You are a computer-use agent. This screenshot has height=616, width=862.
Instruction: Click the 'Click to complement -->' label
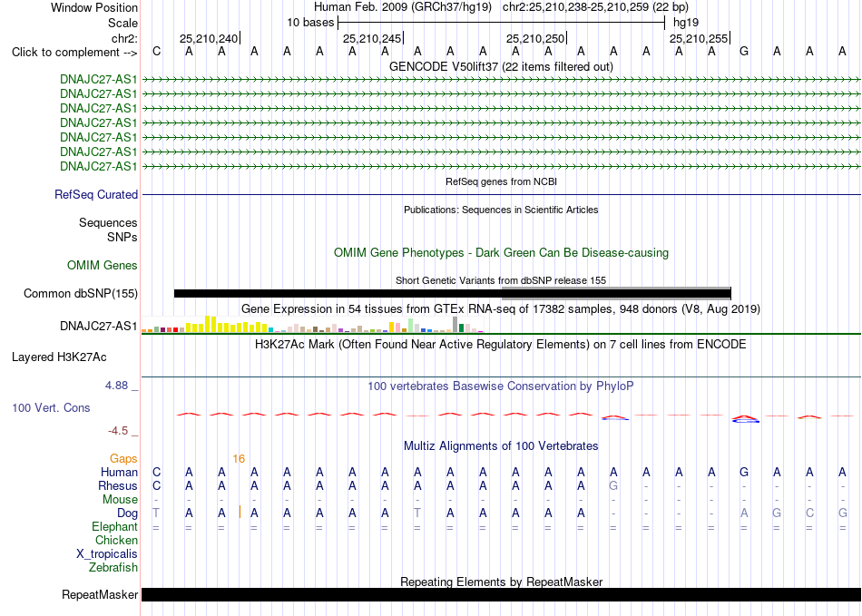tap(74, 53)
